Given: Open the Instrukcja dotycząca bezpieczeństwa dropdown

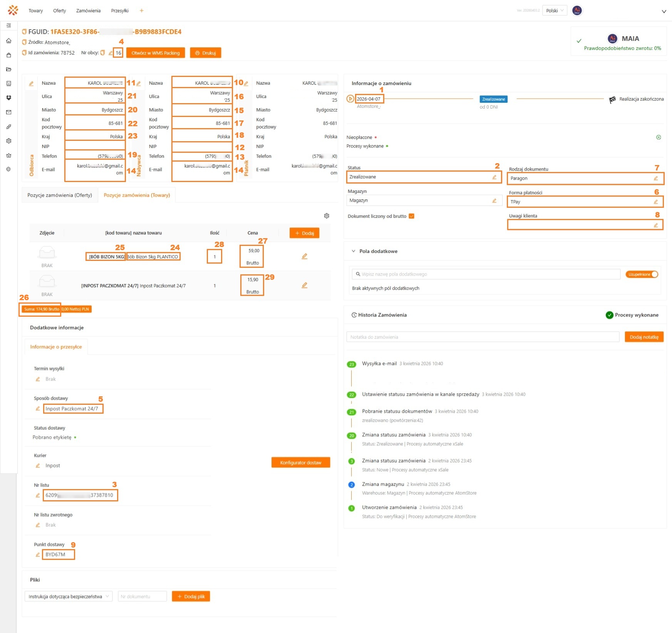Looking at the screenshot, I should point(69,596).
